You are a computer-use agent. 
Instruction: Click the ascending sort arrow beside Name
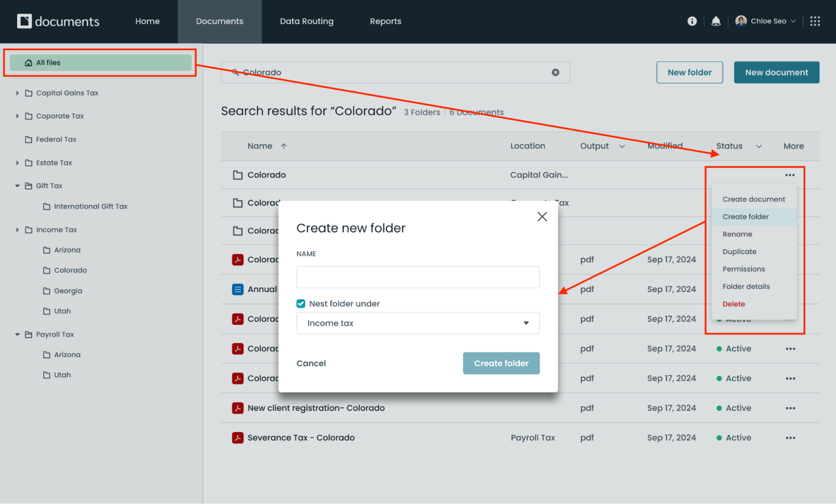pyautogui.click(x=284, y=146)
